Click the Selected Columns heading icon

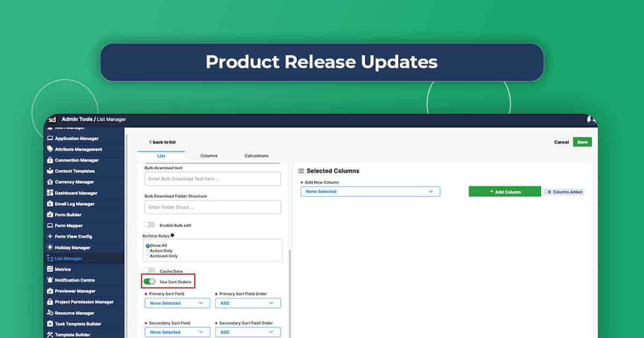point(301,171)
